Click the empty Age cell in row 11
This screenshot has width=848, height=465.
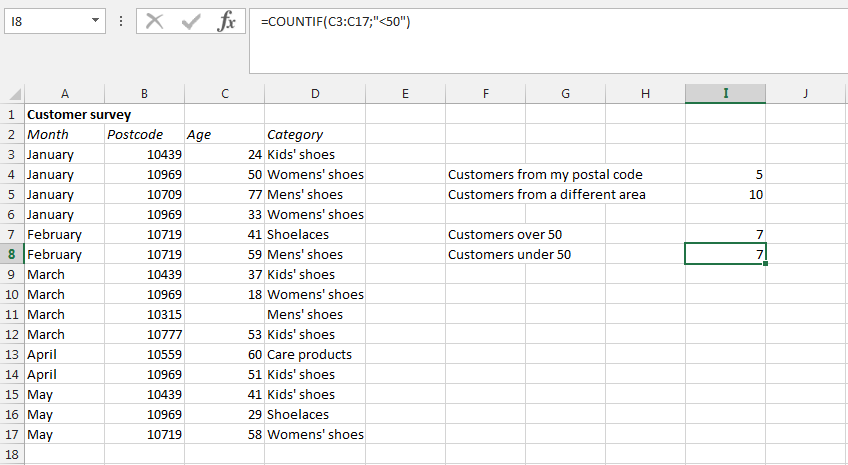click(x=225, y=314)
